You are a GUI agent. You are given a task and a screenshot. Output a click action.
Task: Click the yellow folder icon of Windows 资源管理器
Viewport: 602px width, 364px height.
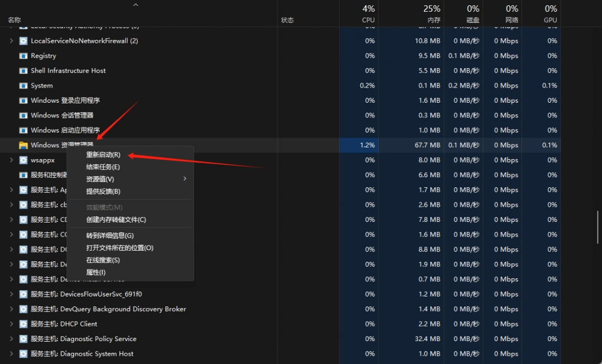[24, 146]
